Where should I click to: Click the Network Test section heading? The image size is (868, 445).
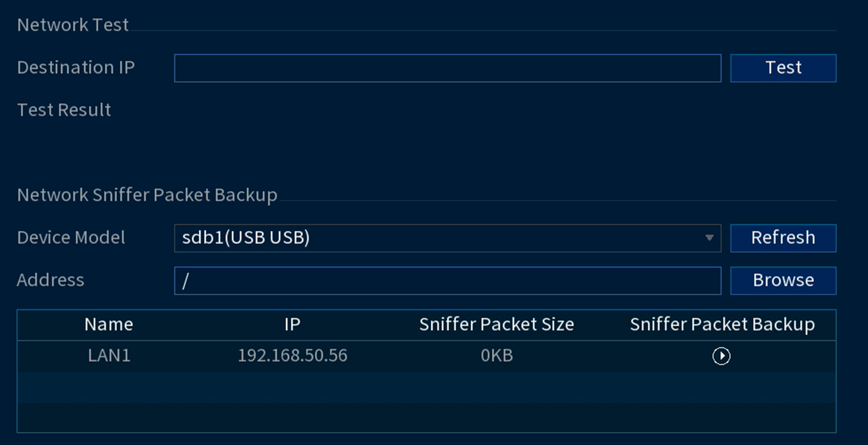73,25
